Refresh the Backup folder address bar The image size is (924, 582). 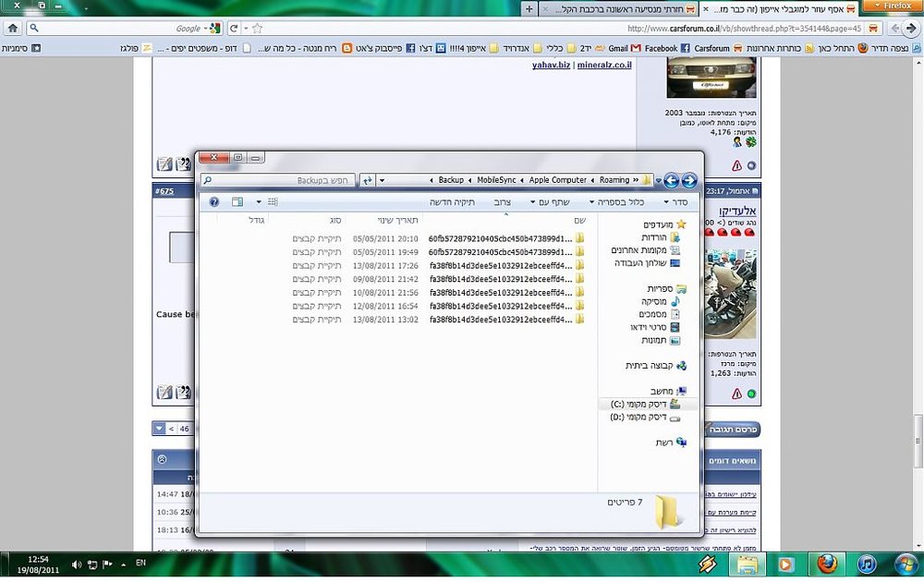(367, 180)
